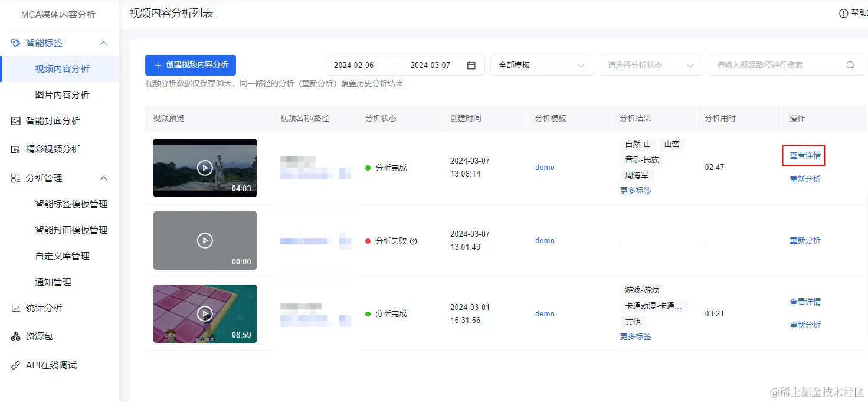The image size is (868, 402).
Task: Click 重新分析 for the 2024-03-01 video
Action: tap(805, 325)
